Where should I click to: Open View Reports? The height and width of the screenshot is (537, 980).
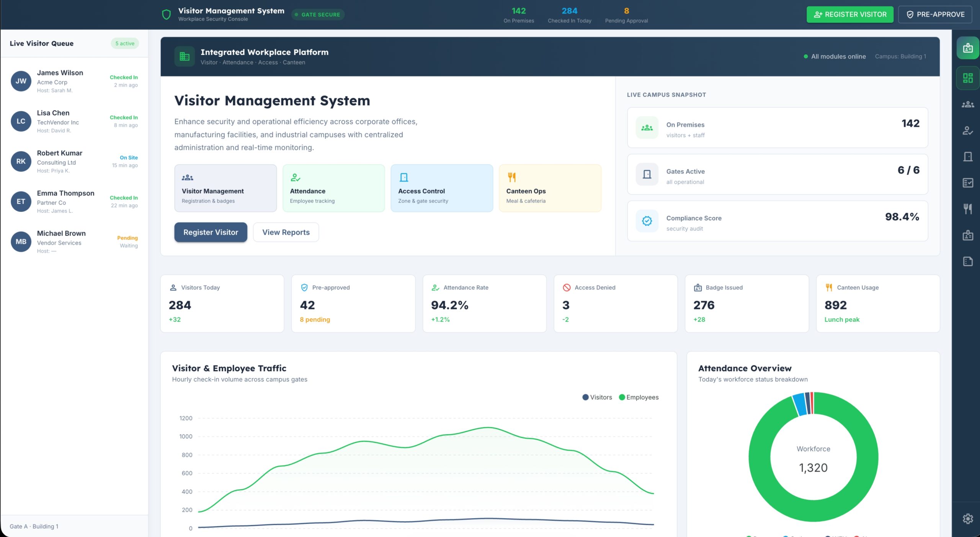286,232
